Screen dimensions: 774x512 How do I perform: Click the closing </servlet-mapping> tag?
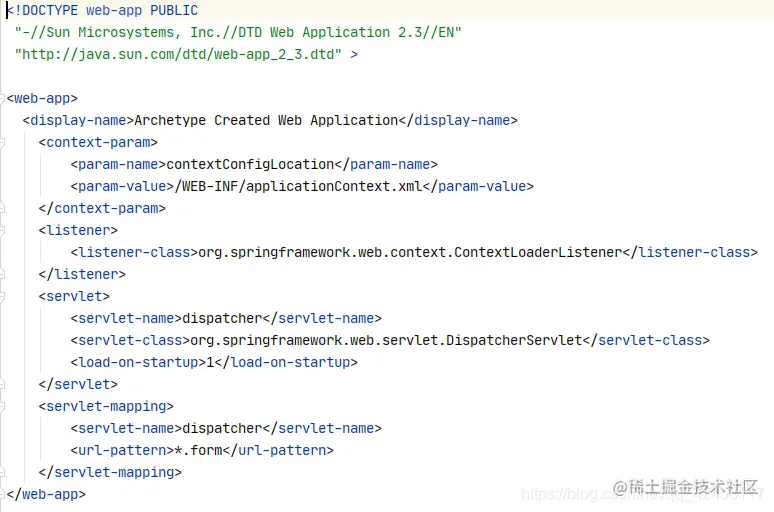110,473
